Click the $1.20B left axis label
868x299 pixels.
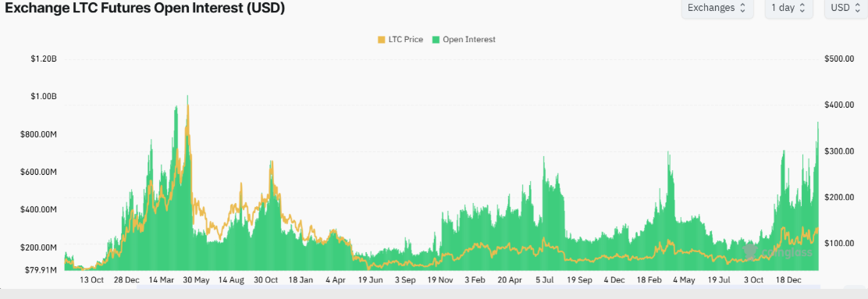[x=44, y=59]
